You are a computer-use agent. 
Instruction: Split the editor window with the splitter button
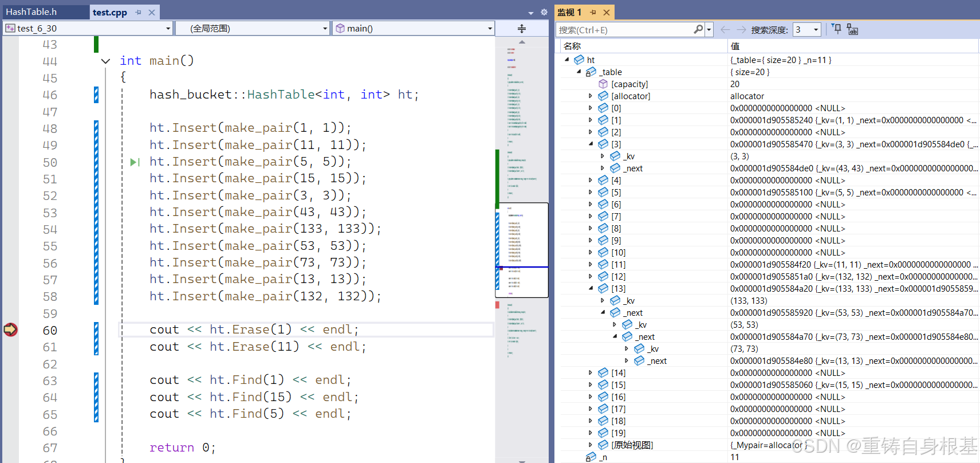tap(522, 28)
